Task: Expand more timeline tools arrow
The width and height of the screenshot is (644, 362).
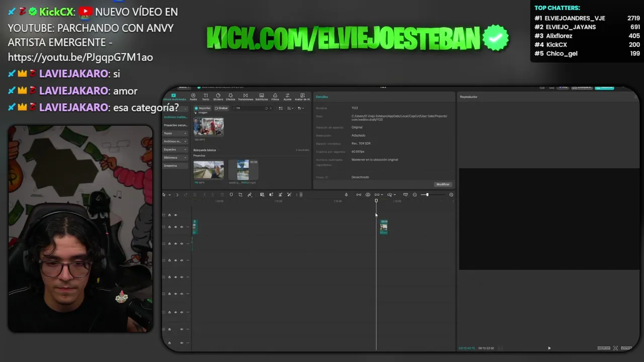Action: [301, 195]
